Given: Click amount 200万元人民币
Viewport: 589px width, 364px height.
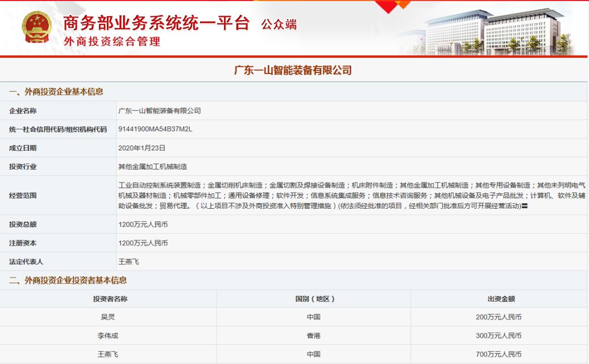Looking at the screenshot, I should click(498, 317).
